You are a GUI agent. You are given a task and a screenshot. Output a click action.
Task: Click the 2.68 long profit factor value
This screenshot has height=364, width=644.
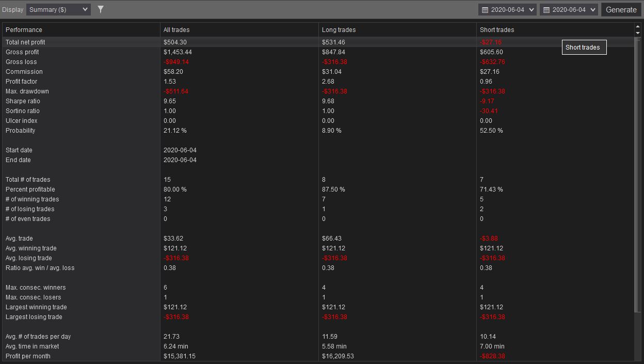tap(328, 82)
